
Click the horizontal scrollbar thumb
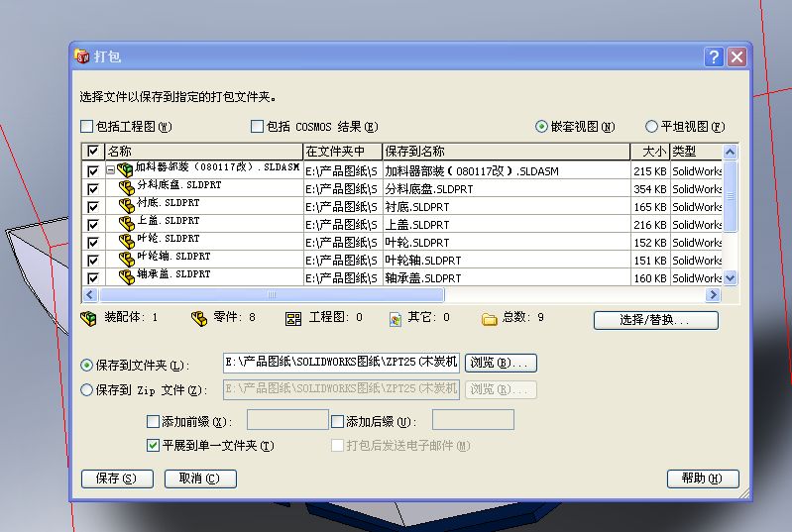(272, 294)
